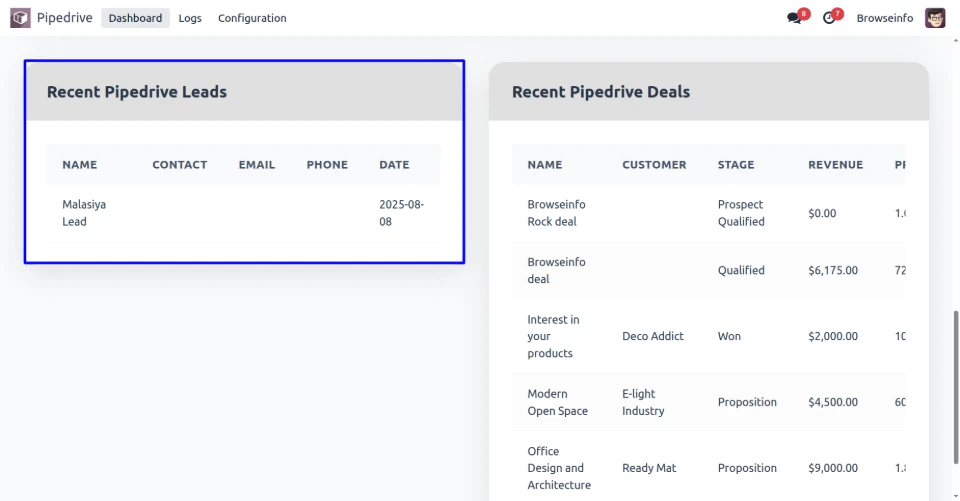Click the Modern Open Space deal
This screenshot has width=960, height=501.
pos(557,402)
